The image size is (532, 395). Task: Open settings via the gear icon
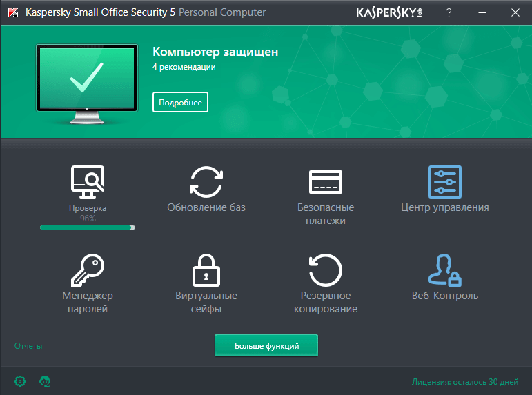(x=20, y=381)
